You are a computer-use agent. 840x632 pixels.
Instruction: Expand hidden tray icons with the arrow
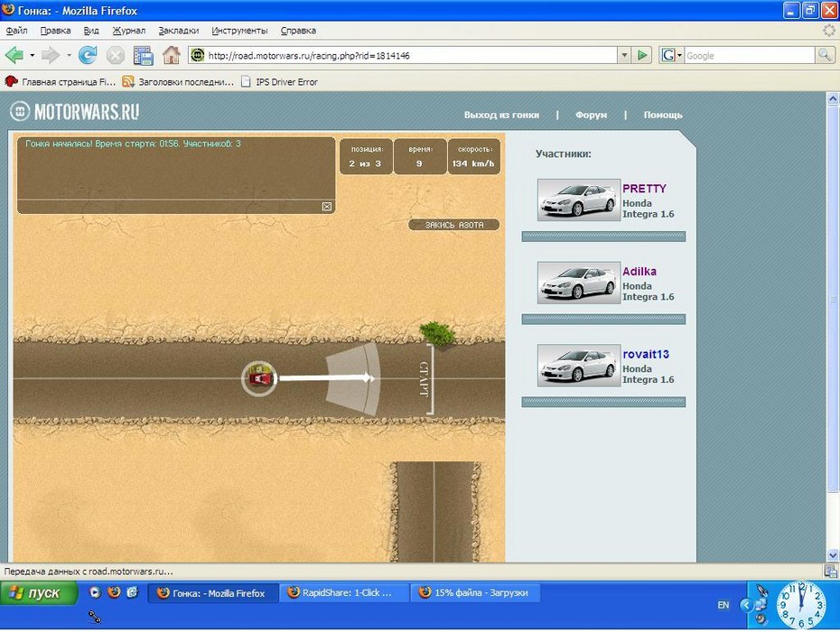746,605
